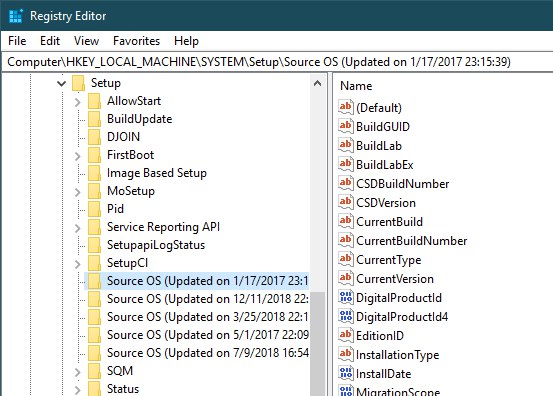The image size is (553, 396).
Task: Expand the MoSetup key
Action: point(78,192)
